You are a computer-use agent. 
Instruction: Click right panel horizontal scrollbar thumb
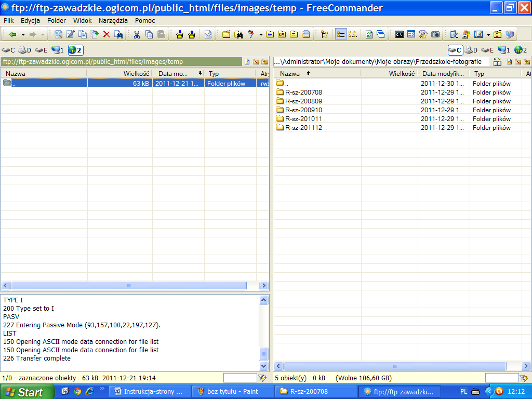[395, 366]
